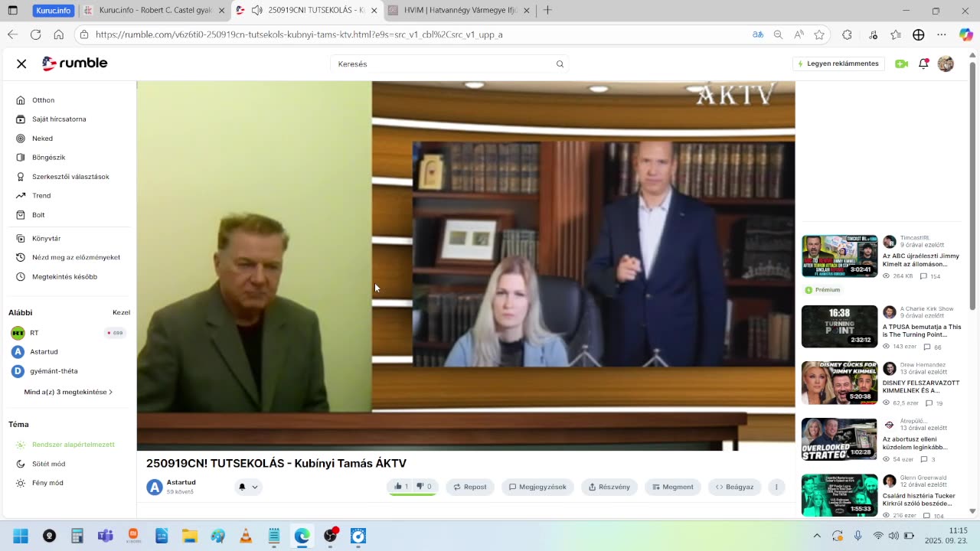Open Könyvtár in the sidebar
The width and height of the screenshot is (980, 551).
click(x=46, y=239)
